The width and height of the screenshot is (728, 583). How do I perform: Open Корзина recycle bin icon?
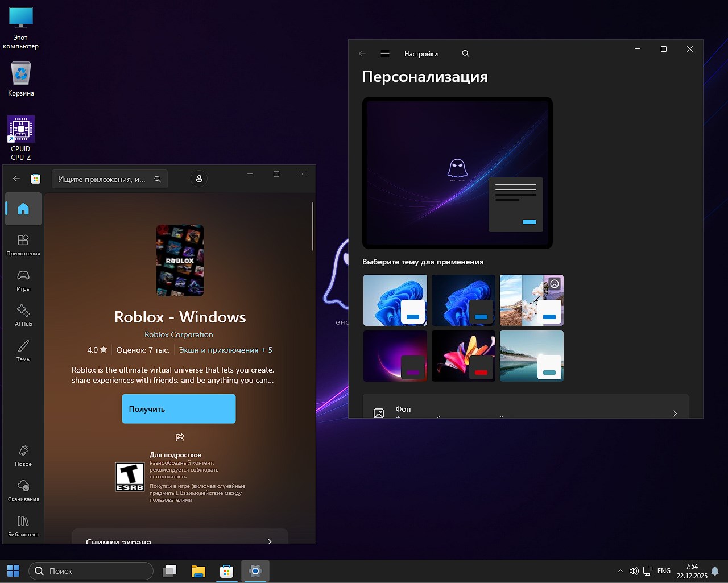(21, 79)
